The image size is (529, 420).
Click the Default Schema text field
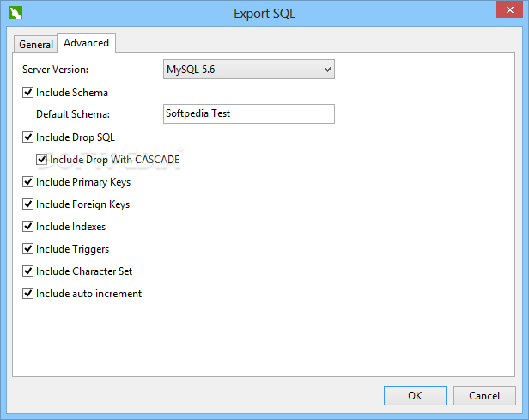248,114
